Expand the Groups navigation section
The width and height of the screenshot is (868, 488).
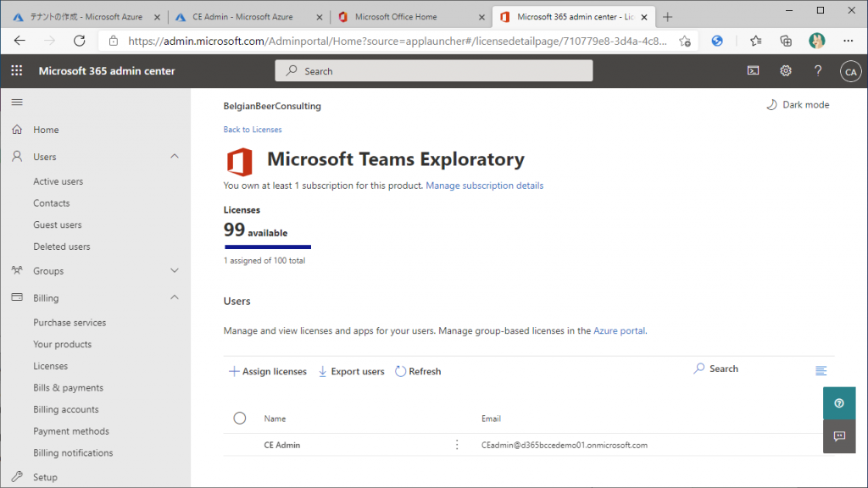point(175,270)
